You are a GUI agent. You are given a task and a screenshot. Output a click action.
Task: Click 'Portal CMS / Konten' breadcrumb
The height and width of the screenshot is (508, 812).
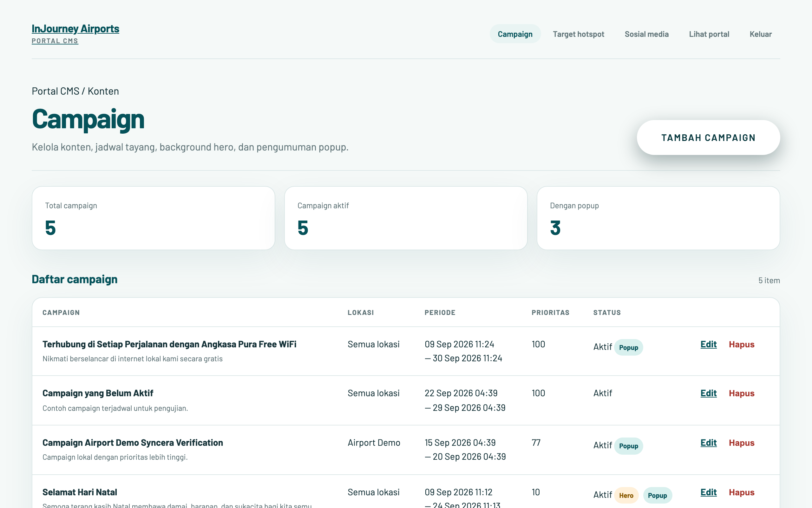(x=75, y=91)
